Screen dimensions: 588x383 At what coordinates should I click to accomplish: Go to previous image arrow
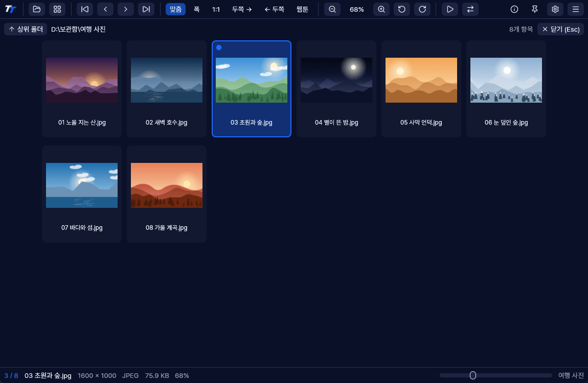click(105, 9)
